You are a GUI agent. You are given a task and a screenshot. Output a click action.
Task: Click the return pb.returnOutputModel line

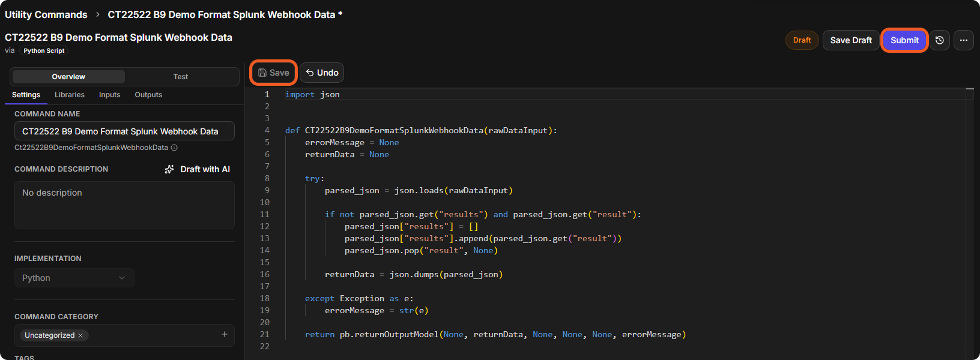click(x=495, y=334)
